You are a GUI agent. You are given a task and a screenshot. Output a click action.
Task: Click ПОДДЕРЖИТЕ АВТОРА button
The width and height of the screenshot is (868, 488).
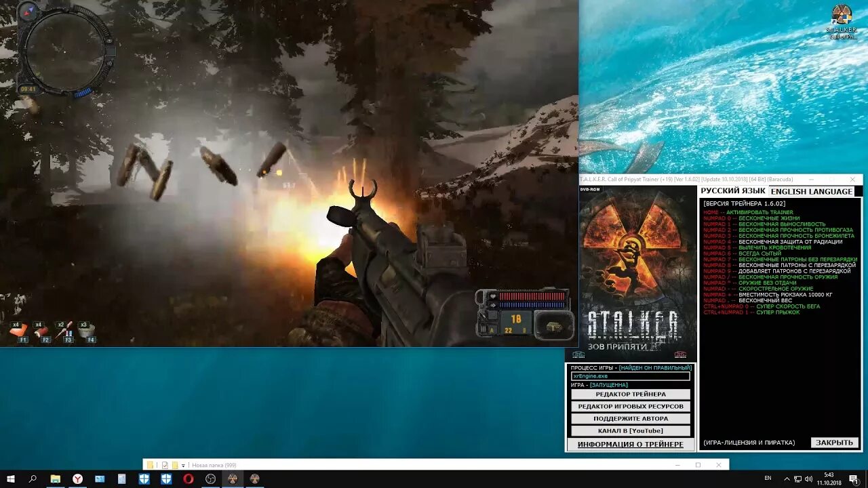631,419
